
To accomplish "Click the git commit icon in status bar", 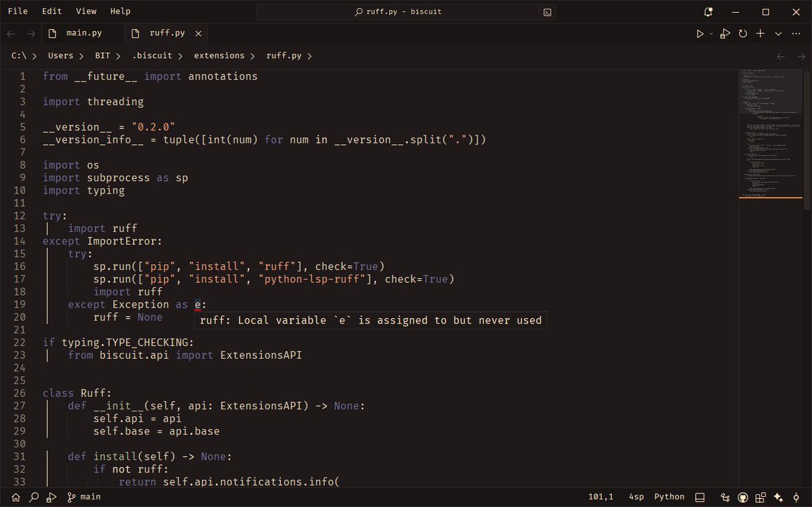I will point(796,497).
